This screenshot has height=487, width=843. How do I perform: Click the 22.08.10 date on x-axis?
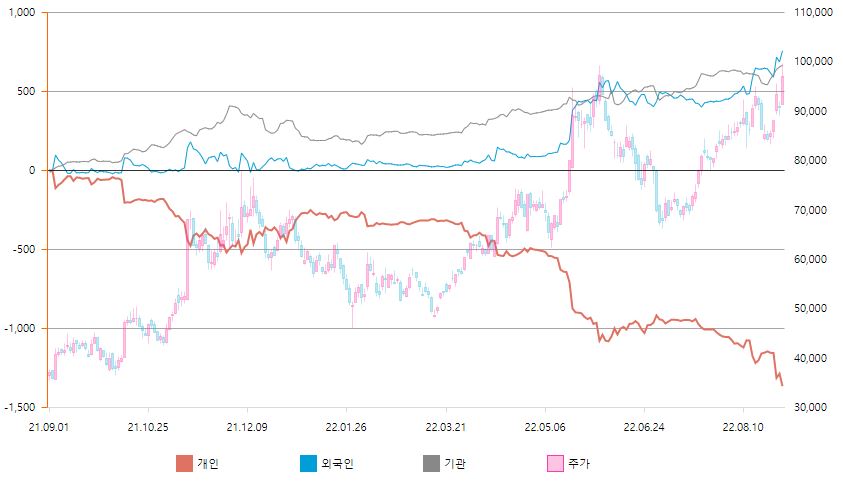tap(742, 426)
